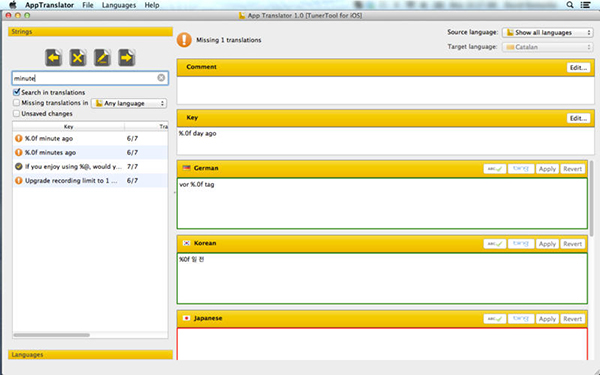Open the Help menu

[152, 5]
